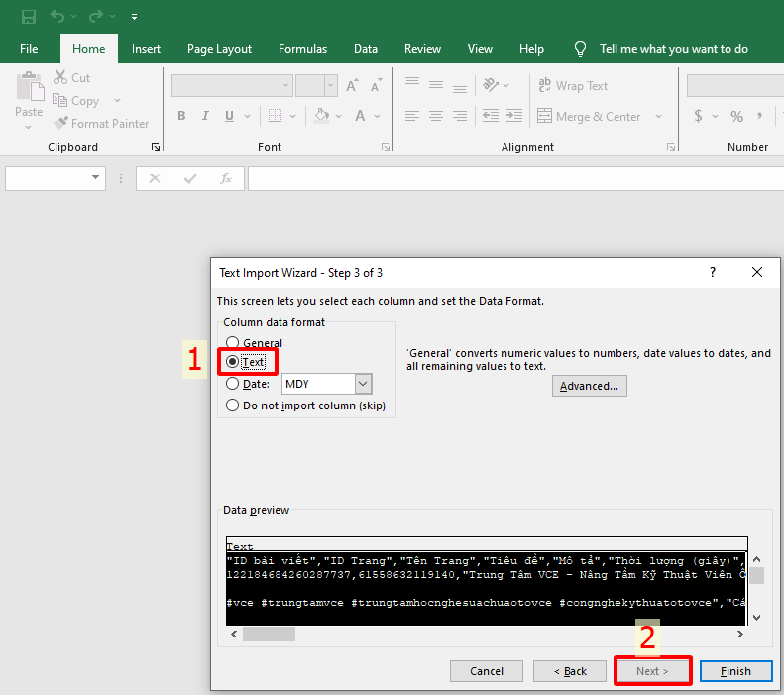Expand the Copy dropdown arrow
784x695 pixels.
pyautogui.click(x=118, y=100)
